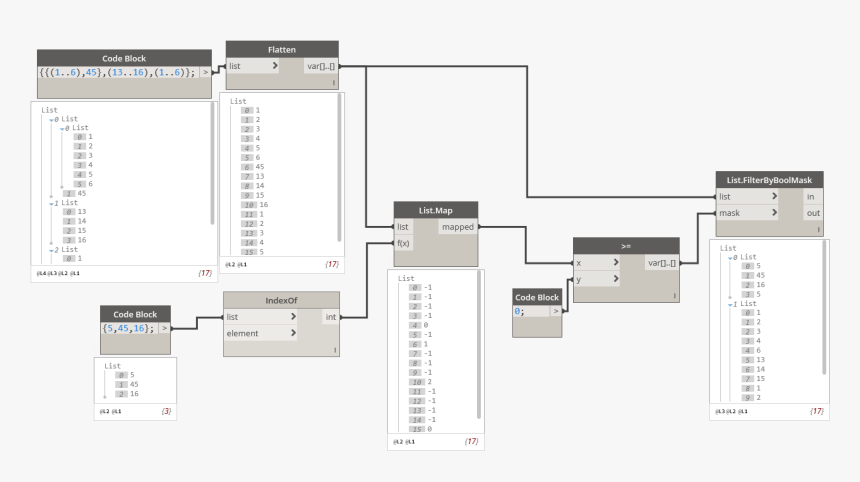
Task: Click lacing indicator on Flatten node
Action: 333,84
